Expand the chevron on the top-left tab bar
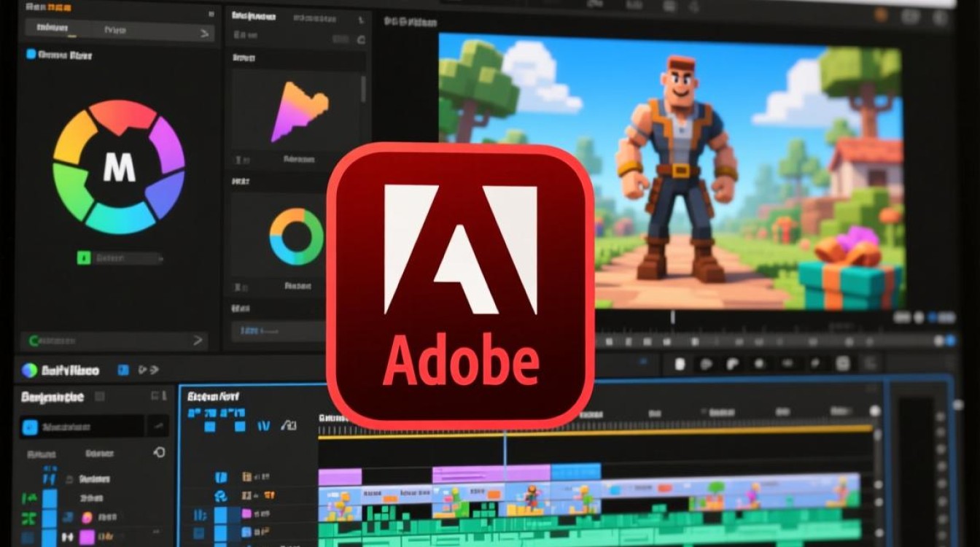 tap(203, 31)
